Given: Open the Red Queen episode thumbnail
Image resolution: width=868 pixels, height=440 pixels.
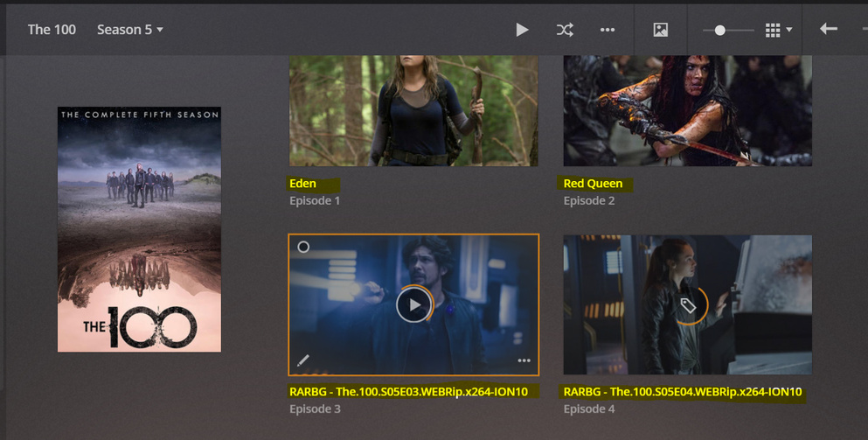Looking at the screenshot, I should tap(688, 110).
